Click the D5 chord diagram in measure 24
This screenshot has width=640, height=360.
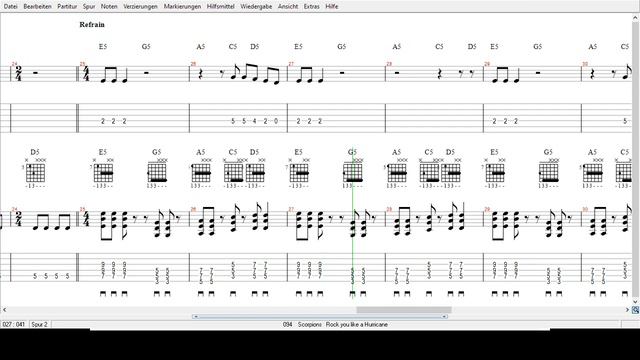[x=35, y=172]
